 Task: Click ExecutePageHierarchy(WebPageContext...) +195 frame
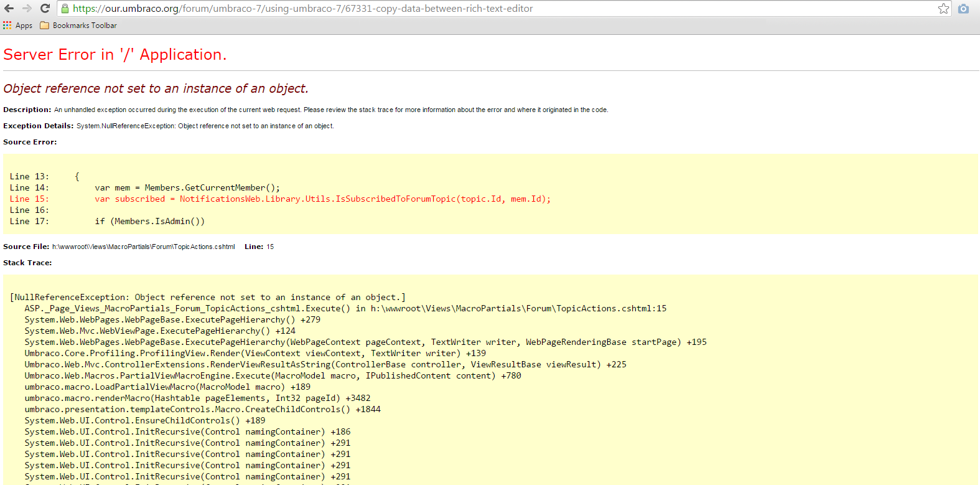tap(365, 342)
